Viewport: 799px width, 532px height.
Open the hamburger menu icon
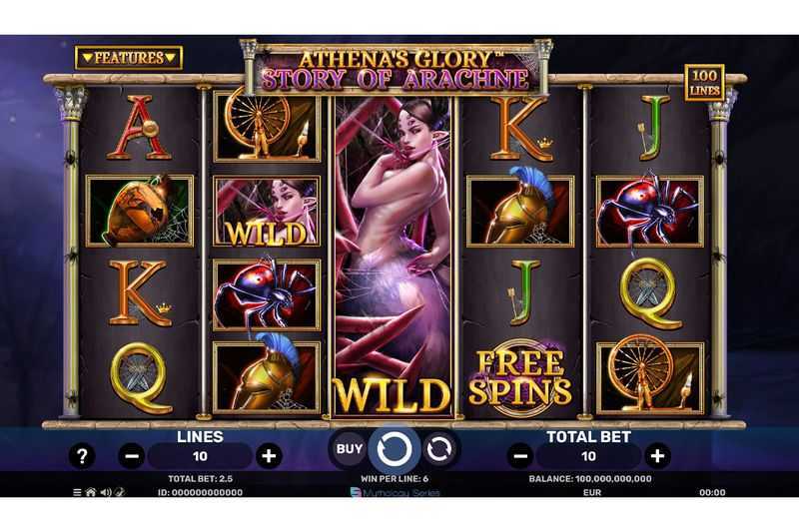tap(77, 492)
